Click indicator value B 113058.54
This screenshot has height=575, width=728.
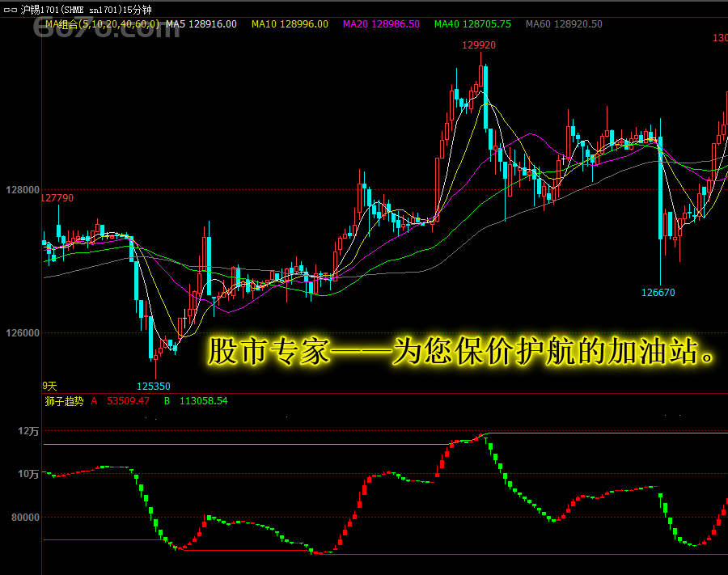197,400
